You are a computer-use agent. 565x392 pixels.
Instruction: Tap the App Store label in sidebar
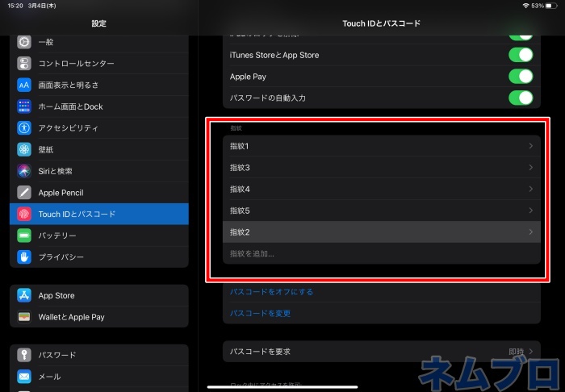[56, 295]
